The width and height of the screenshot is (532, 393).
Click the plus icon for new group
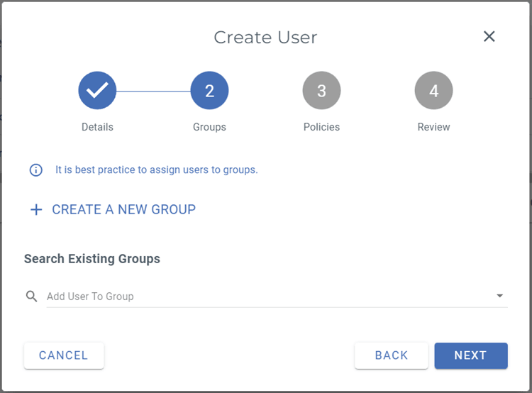[36, 210]
